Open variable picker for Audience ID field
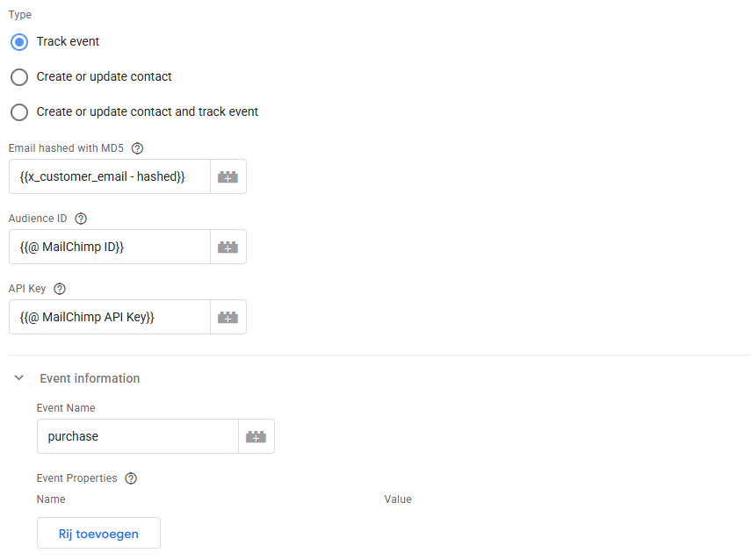Image resolution: width=751 pixels, height=560 pixels. (x=228, y=247)
